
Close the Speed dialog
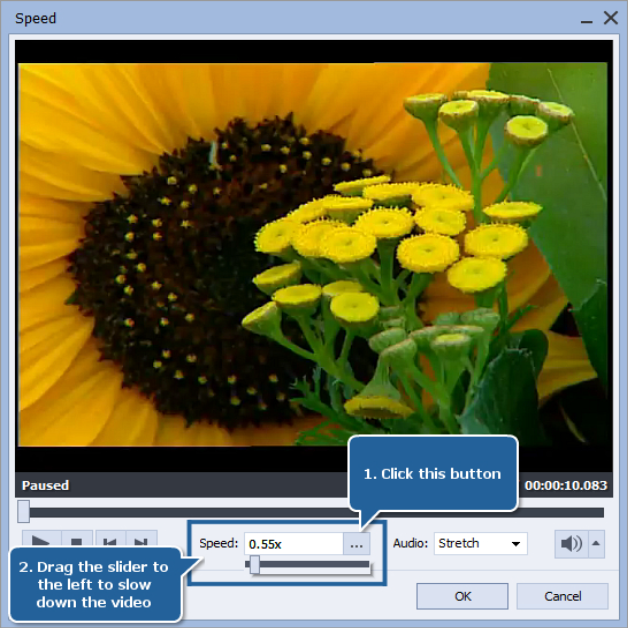[611, 18]
